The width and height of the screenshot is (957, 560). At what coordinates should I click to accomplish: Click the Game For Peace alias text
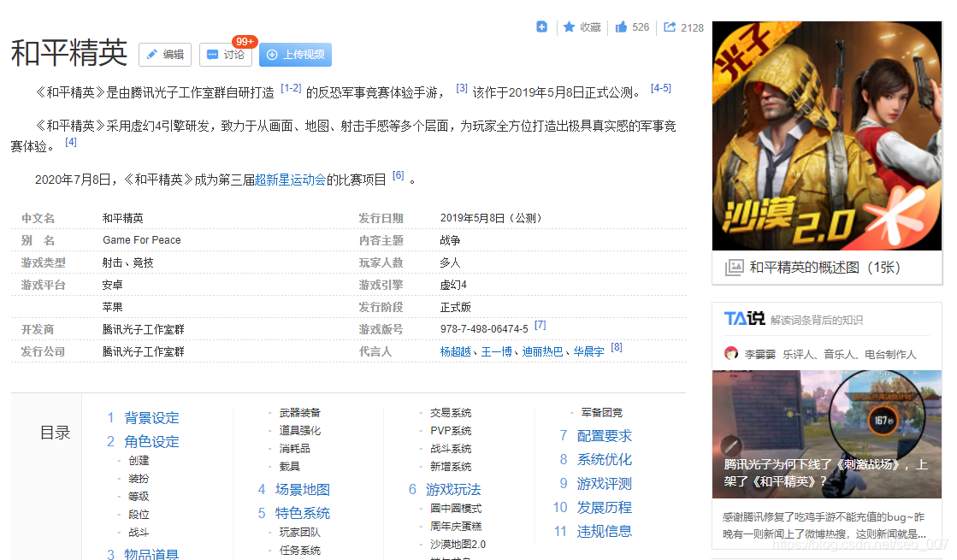[142, 239]
